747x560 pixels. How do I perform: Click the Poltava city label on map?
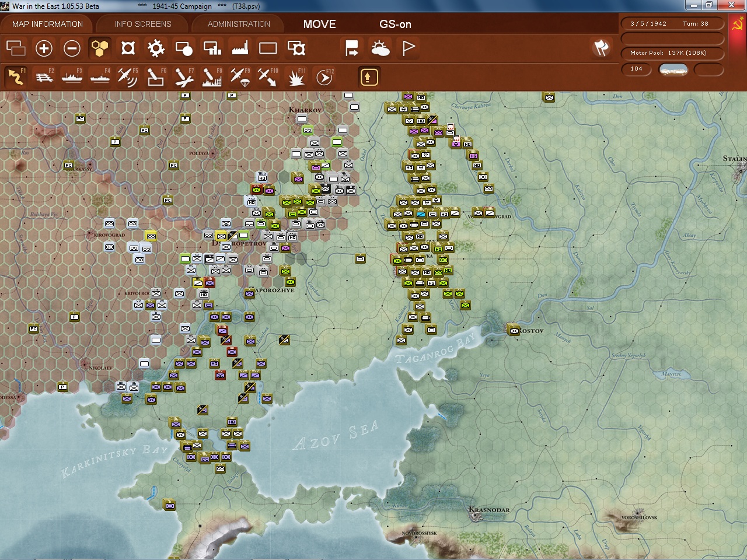pyautogui.click(x=198, y=153)
